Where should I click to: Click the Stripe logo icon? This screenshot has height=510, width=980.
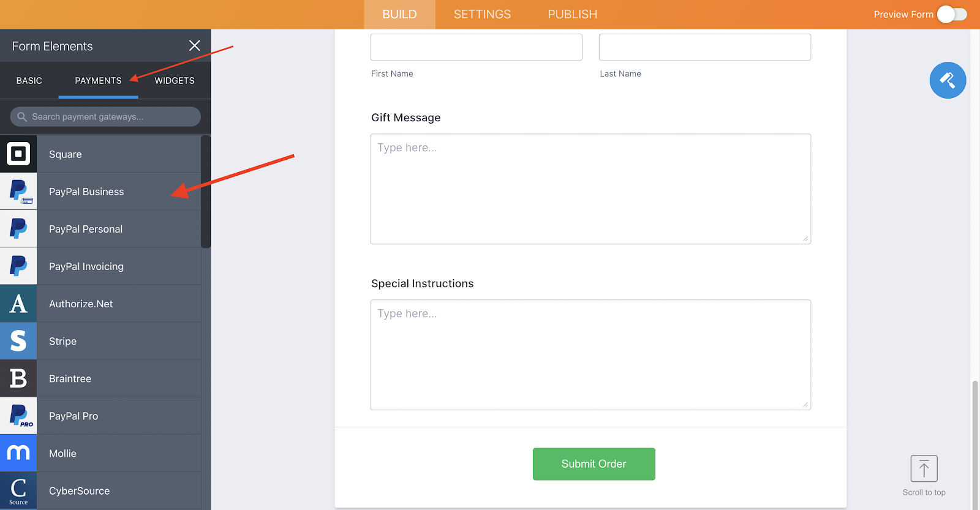click(18, 341)
